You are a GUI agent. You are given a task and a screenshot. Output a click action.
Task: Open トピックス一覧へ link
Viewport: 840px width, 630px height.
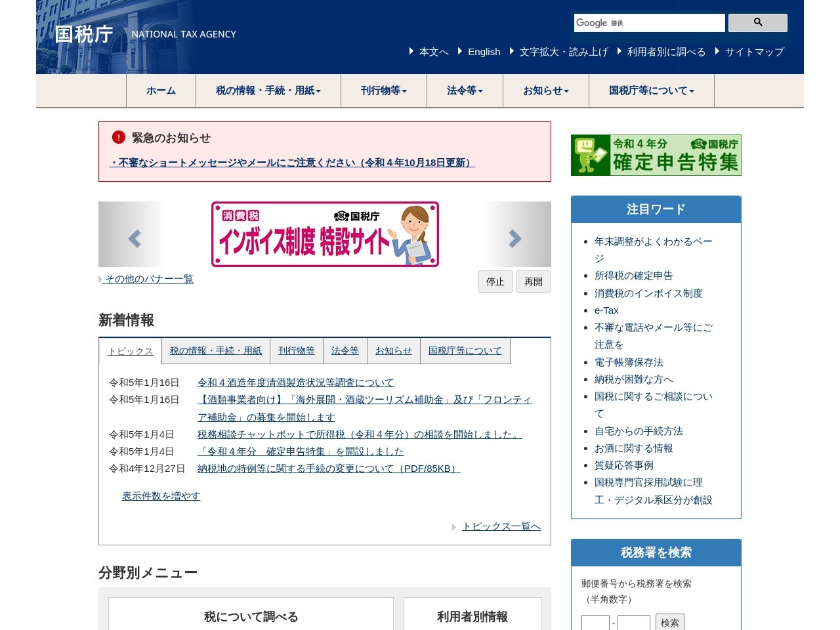(x=501, y=526)
